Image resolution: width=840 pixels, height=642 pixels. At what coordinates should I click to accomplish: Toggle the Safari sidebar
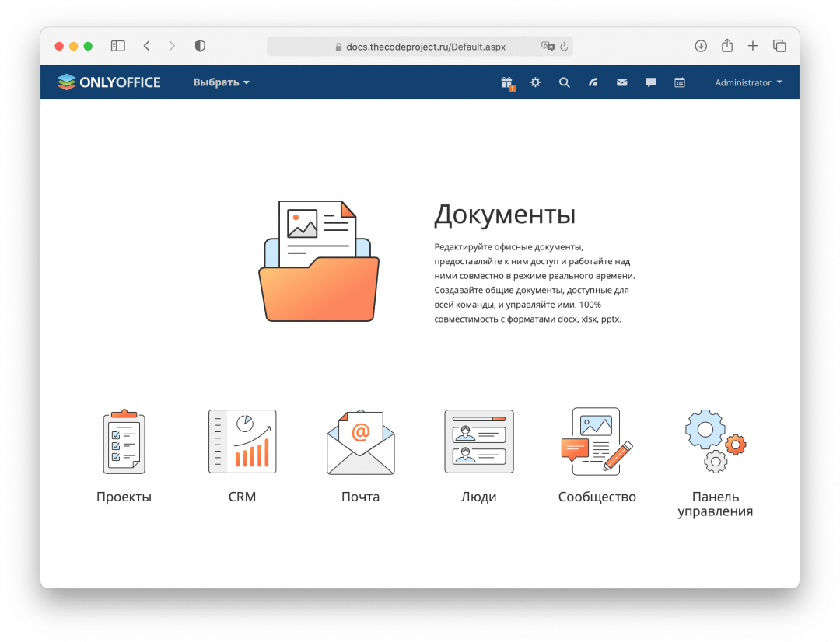(117, 46)
